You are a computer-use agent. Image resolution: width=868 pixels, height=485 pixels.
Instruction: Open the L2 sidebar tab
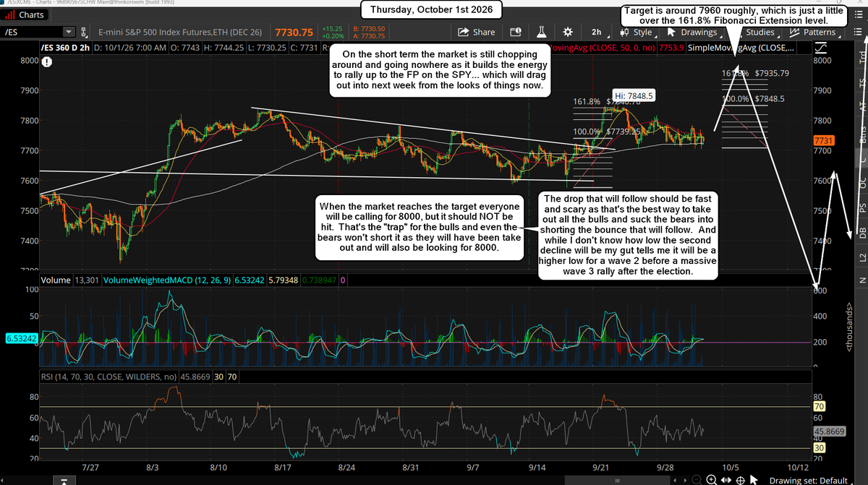(861, 257)
